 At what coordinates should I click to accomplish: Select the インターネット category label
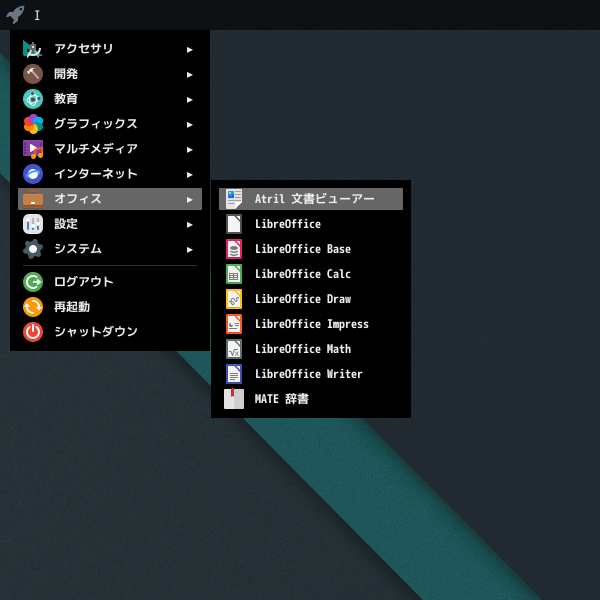[x=96, y=174]
